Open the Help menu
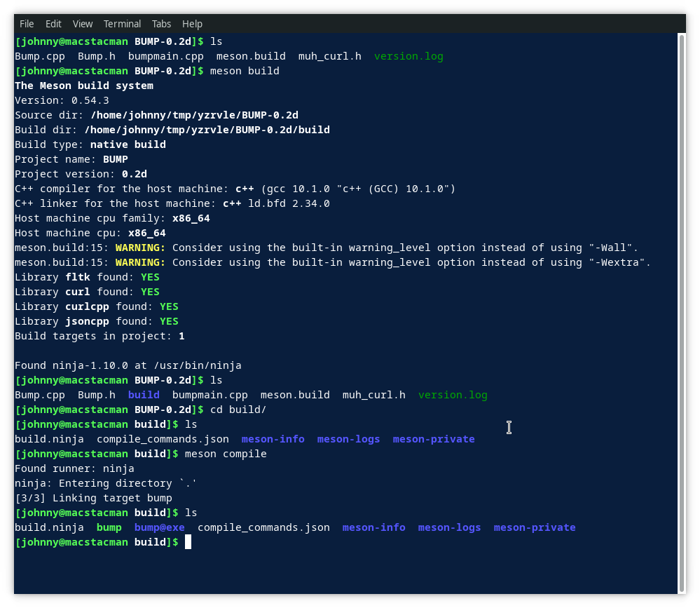The image size is (700, 608). [x=192, y=24]
